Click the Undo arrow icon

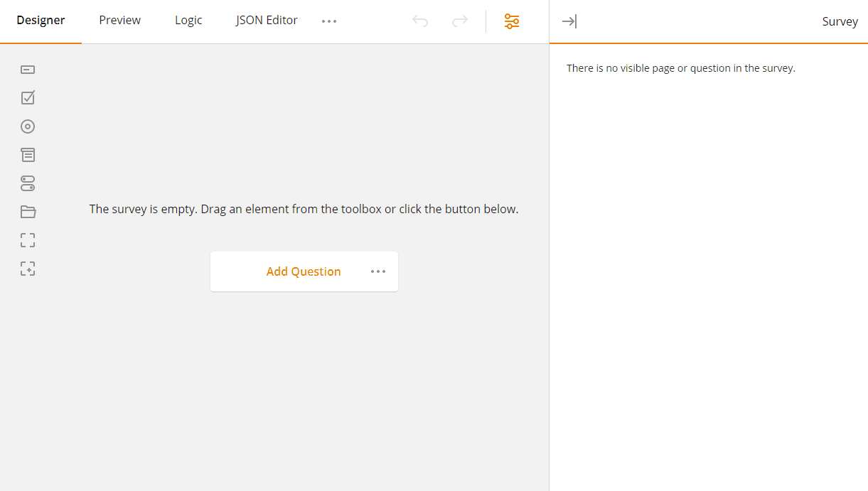click(x=420, y=21)
